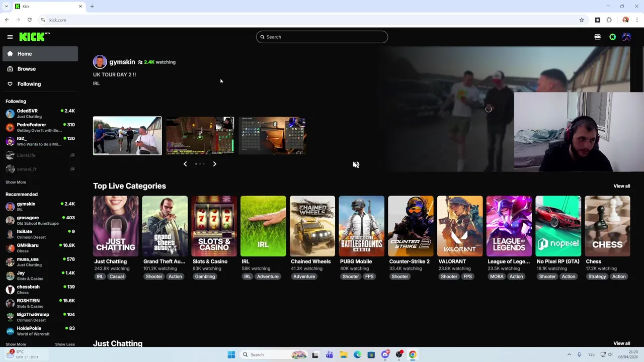
Task: Click FPS tag under PUBG Mobile
Action: [369, 277]
